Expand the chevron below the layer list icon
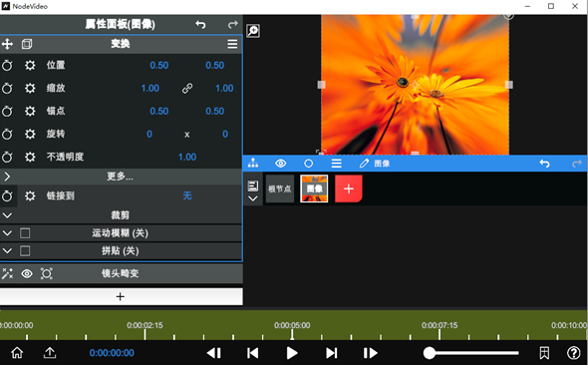Image resolution: width=588 pixels, height=365 pixels. pyautogui.click(x=253, y=198)
